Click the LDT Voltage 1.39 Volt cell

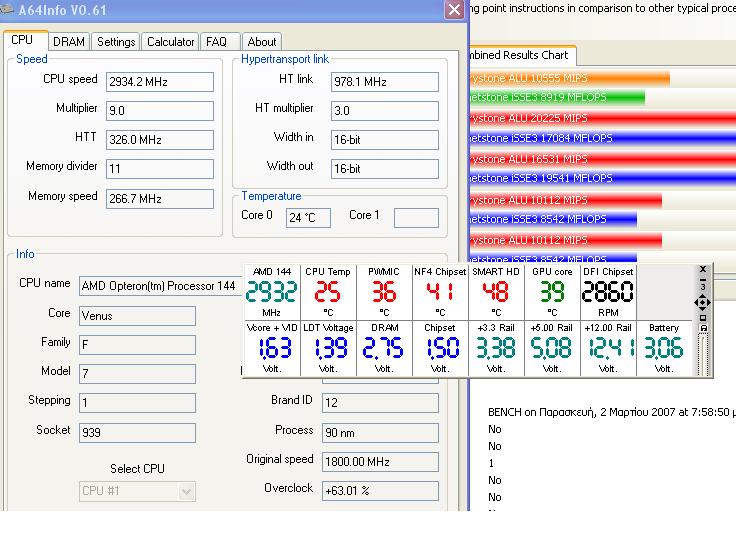tap(328, 348)
